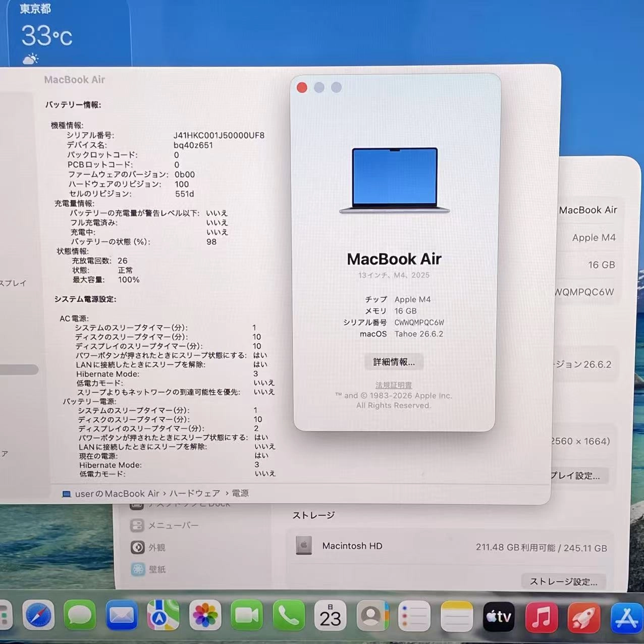Click 16 GB in the Settings window
Viewport: 644px width, 644px height.
click(602, 264)
